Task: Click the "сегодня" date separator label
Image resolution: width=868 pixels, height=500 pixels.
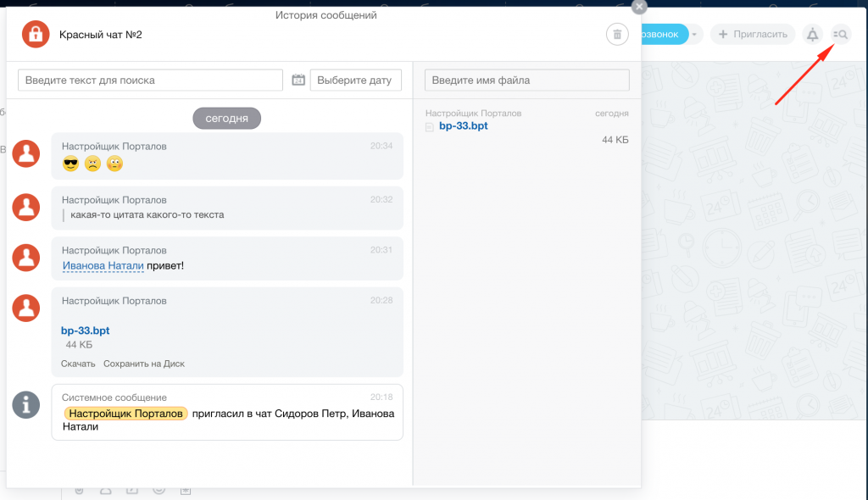Action: click(x=226, y=119)
